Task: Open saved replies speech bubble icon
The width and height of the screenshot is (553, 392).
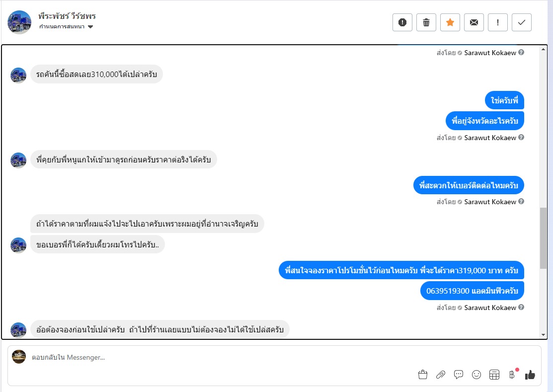Action: pos(459,375)
